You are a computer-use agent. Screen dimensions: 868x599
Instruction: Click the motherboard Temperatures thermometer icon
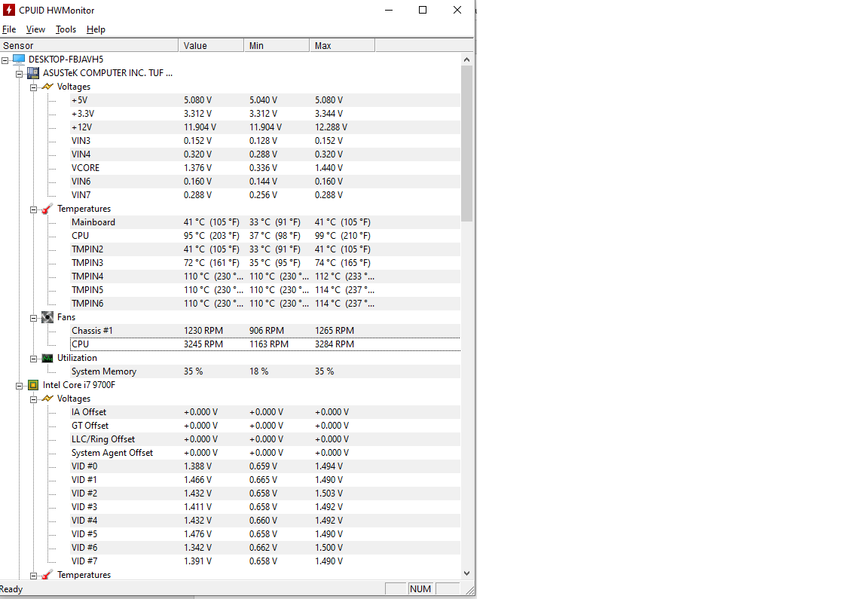pos(47,209)
